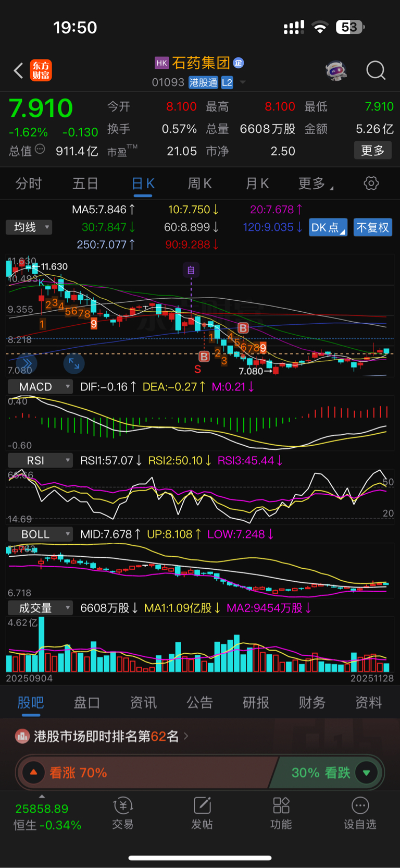Switch to 周K chart tab
The width and height of the screenshot is (400, 868).
199,184
